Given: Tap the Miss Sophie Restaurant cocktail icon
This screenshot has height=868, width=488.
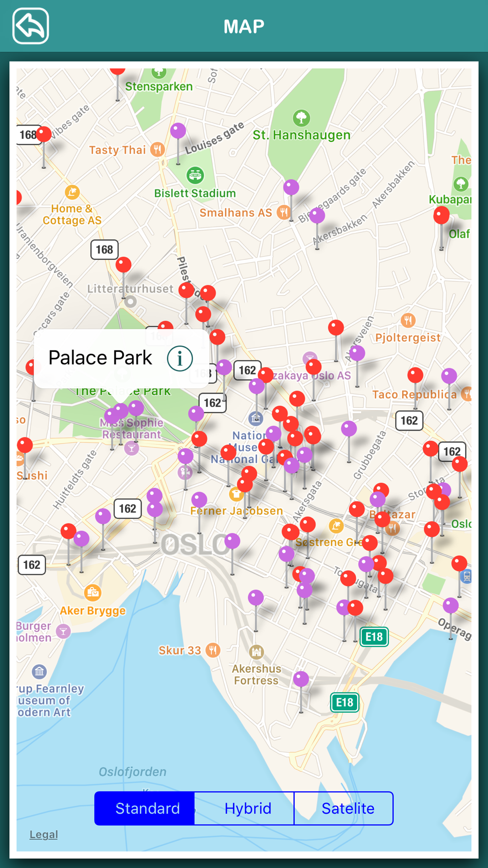Looking at the screenshot, I should 131,448.
